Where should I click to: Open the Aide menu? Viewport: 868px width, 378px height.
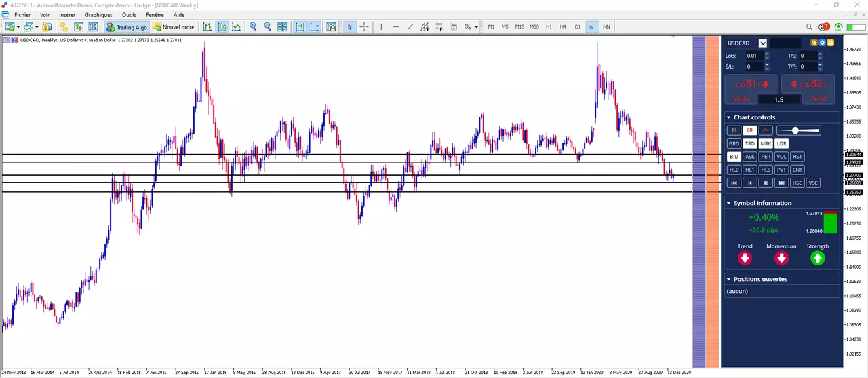point(179,14)
